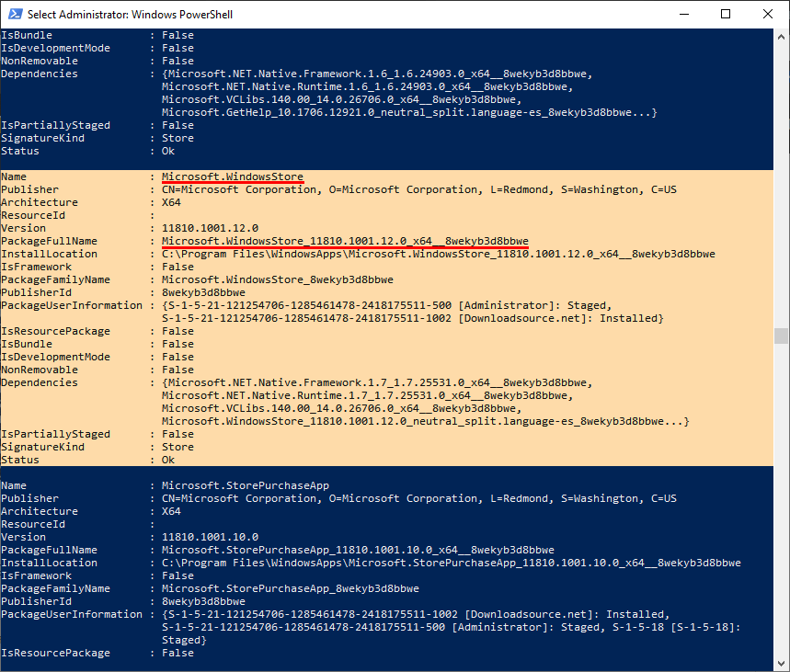Click the StorePurchaseApp PackageFullName value
This screenshot has width=790, height=672.
pyautogui.click(x=358, y=550)
